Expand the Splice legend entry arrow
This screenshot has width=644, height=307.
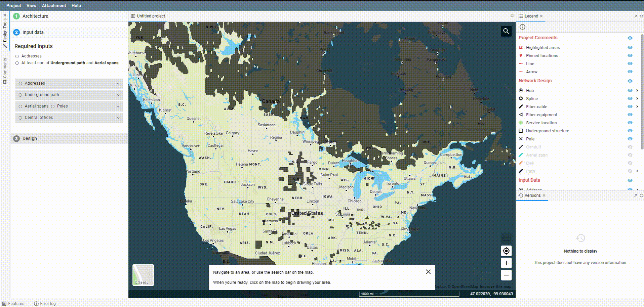[637, 98]
